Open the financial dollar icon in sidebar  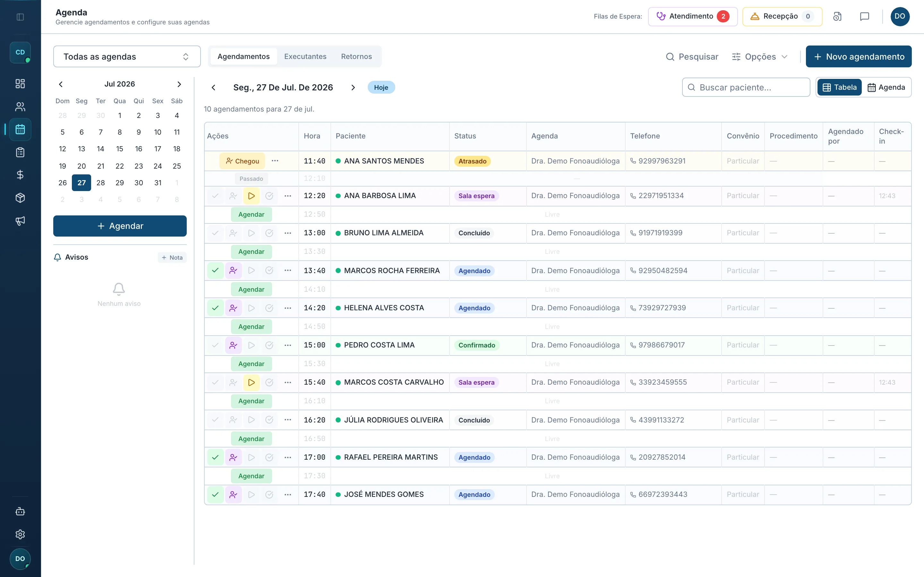pyautogui.click(x=20, y=175)
